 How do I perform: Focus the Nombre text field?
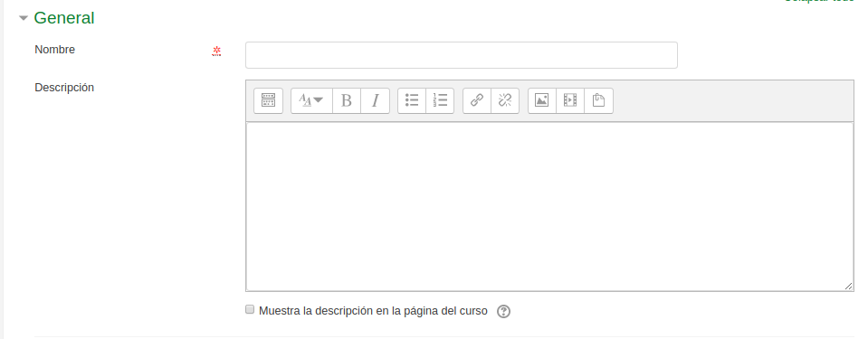coord(461,55)
